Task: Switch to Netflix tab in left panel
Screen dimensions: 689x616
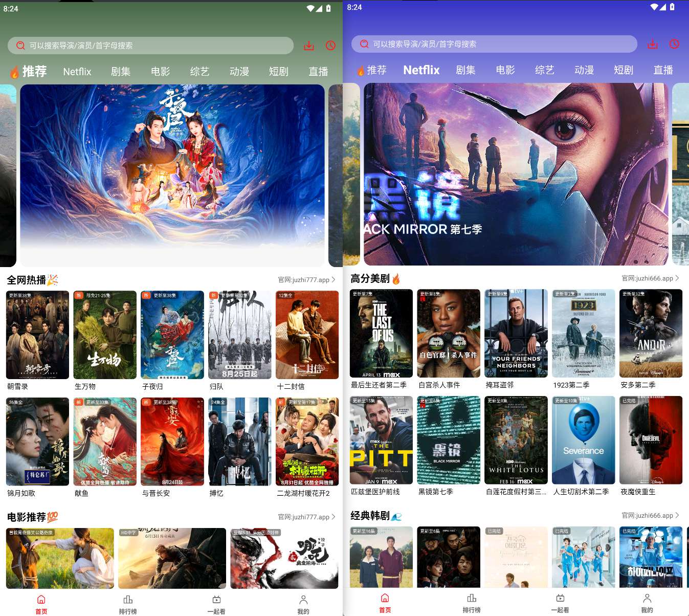Action: pyautogui.click(x=77, y=72)
